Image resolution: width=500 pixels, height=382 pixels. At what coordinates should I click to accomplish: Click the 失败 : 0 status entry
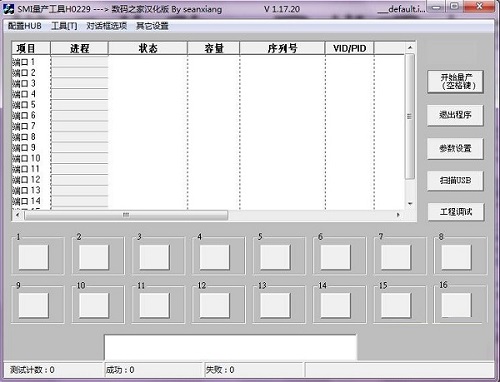tap(254, 370)
